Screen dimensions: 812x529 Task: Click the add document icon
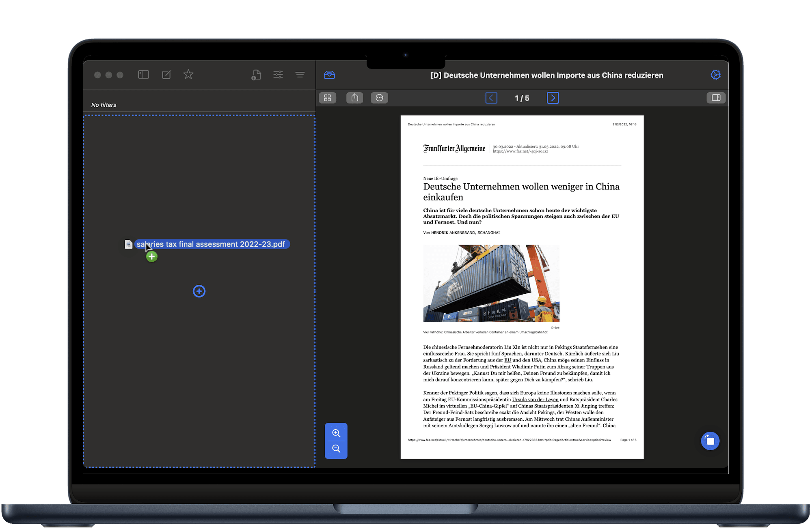click(256, 75)
